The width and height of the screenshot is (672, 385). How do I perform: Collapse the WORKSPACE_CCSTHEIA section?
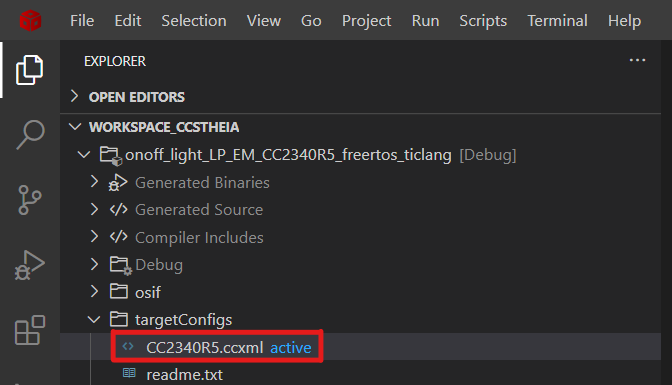pyautogui.click(x=75, y=127)
